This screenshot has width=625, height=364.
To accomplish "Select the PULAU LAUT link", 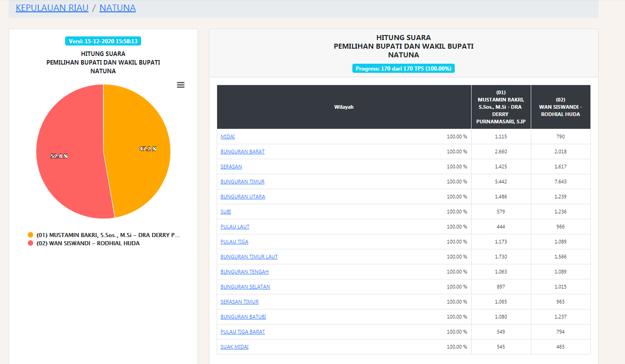I will click(x=235, y=227).
